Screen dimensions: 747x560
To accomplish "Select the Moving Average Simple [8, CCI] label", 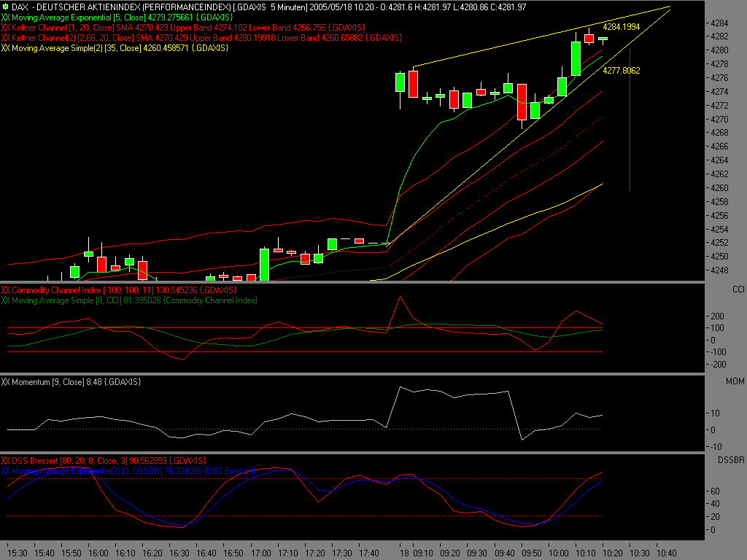I will (x=129, y=300).
